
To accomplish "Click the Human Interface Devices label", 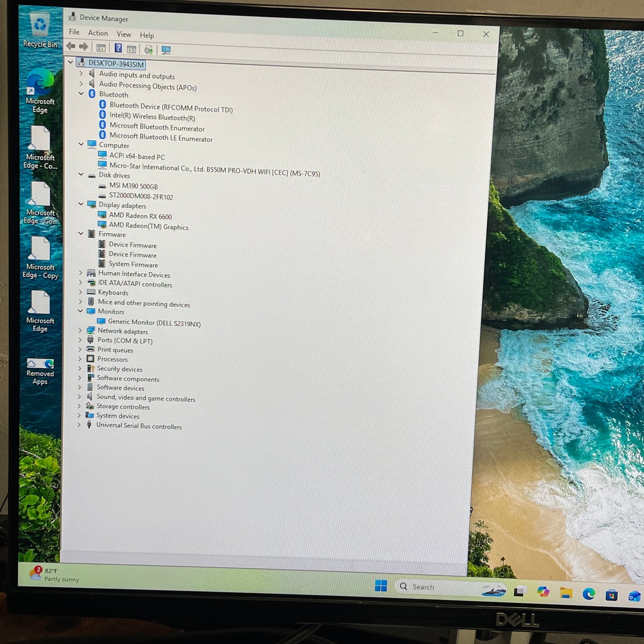I will [134, 274].
